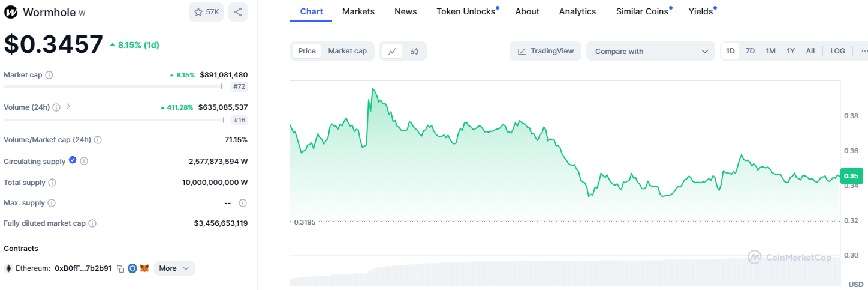Switch to the About tab

click(528, 11)
